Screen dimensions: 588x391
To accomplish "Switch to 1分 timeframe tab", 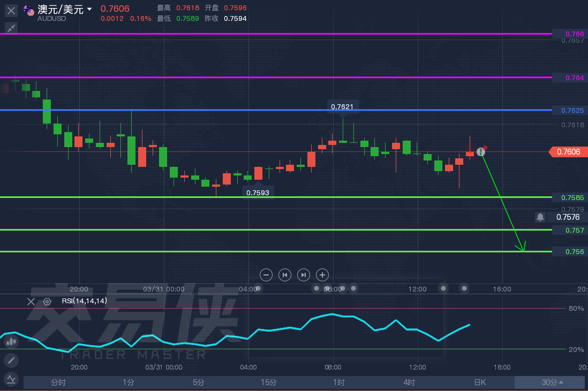I will [128, 382].
